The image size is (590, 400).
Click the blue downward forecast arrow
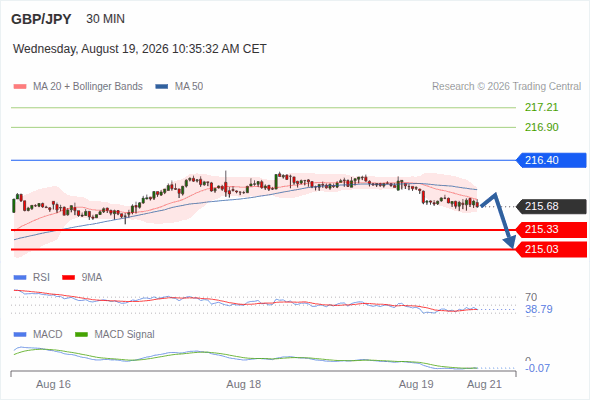coord(499,220)
